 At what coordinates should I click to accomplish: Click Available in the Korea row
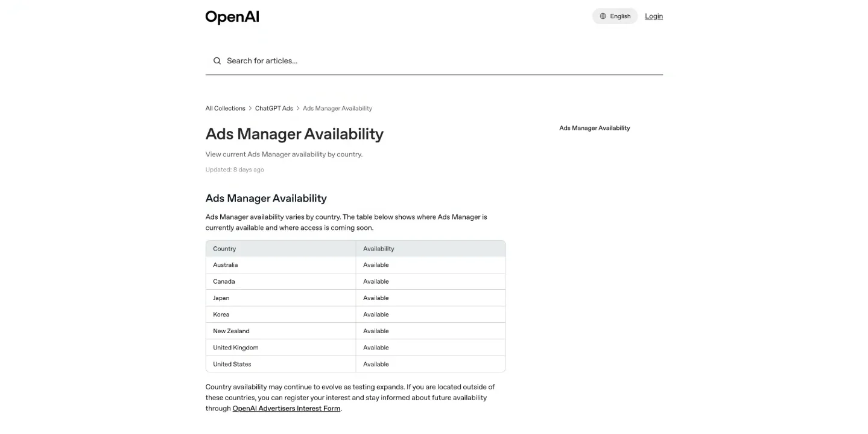376,314
